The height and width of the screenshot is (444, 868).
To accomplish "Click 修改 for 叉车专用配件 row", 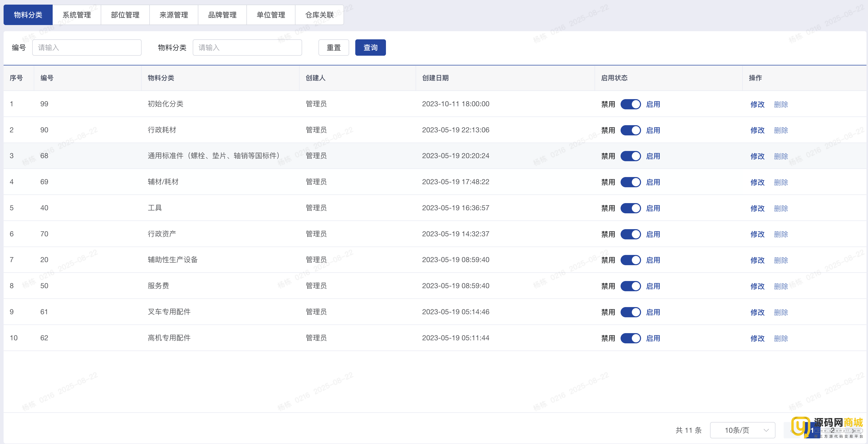I will click(x=757, y=312).
